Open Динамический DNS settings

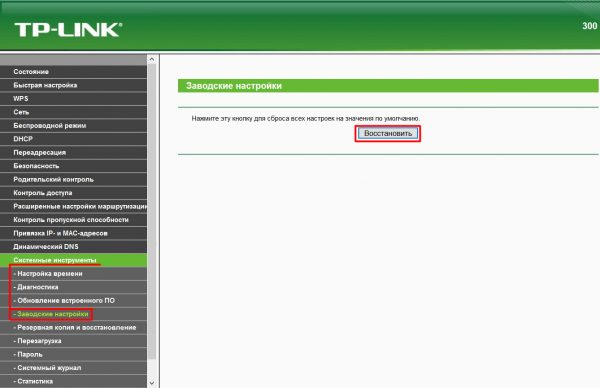(x=73, y=246)
